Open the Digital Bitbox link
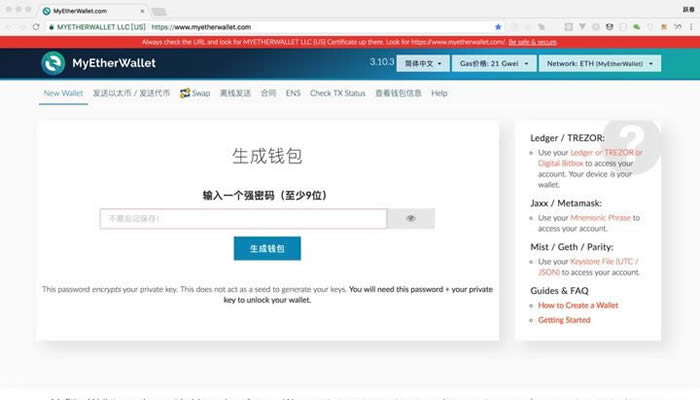 click(x=560, y=163)
